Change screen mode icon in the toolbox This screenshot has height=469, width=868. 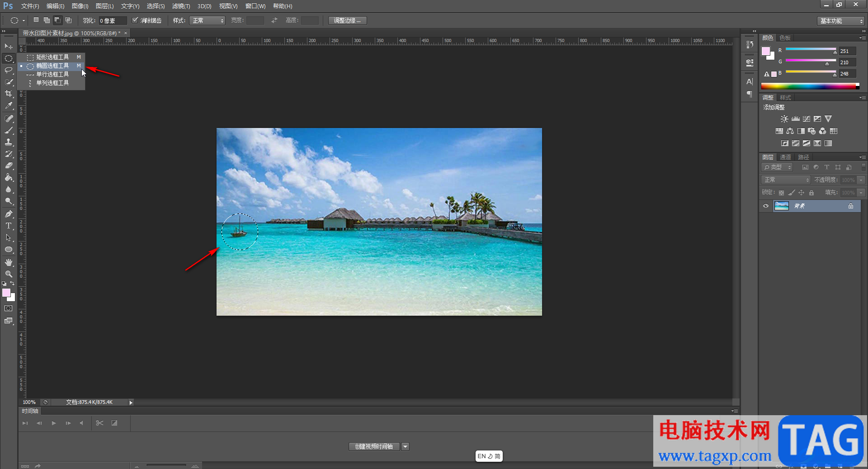(x=9, y=321)
